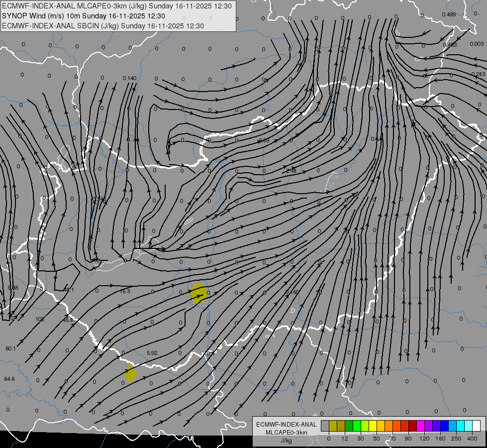The width and height of the screenshot is (487, 448).
Task: Click the map value '48.1'
Action: [69, 290]
